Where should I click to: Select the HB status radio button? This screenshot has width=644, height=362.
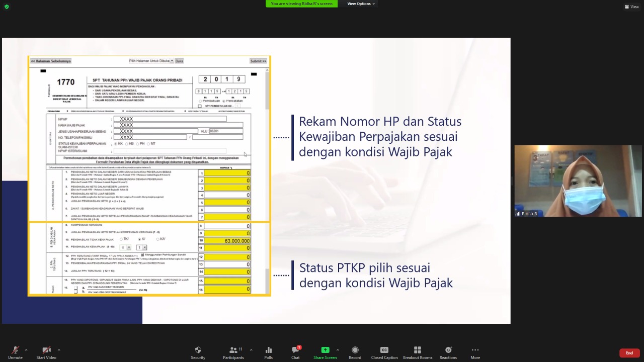tap(127, 144)
